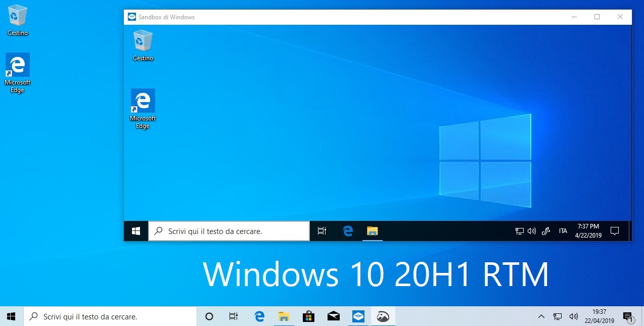
Task: Open the host notification center
Action: [628, 317]
